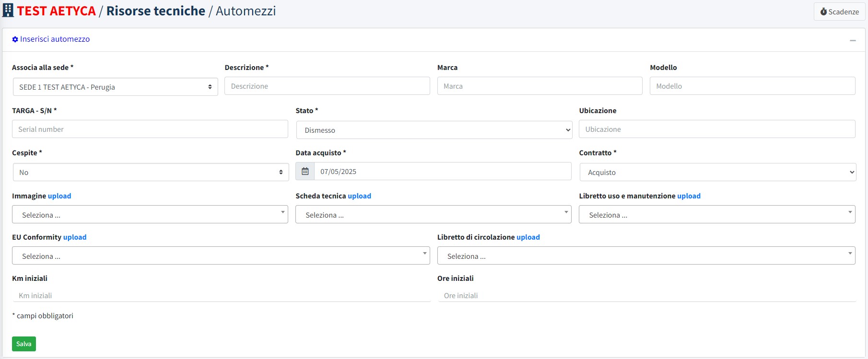Click the upload link next to Scheda tecnica
The width and height of the screenshot is (868, 359).
pyautogui.click(x=359, y=196)
